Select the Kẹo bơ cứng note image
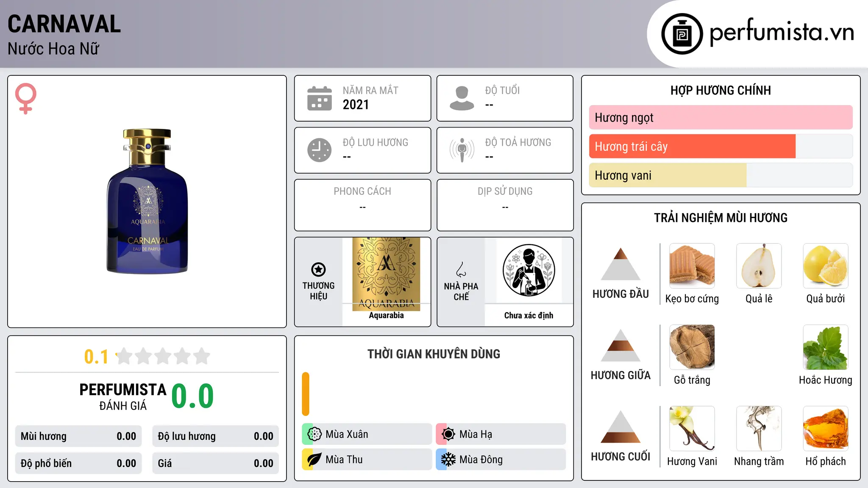868x488 pixels. (692, 266)
